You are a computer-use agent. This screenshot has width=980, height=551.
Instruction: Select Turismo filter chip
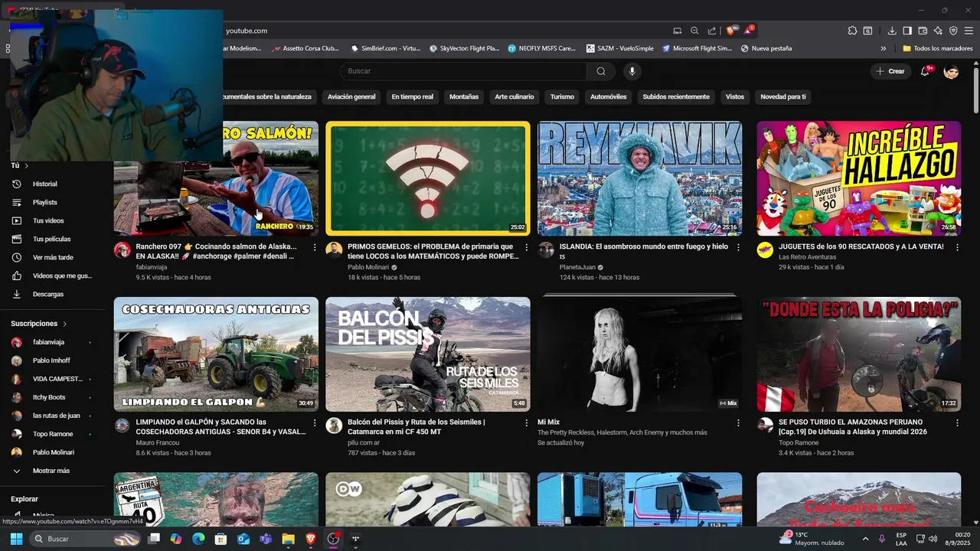(562, 97)
